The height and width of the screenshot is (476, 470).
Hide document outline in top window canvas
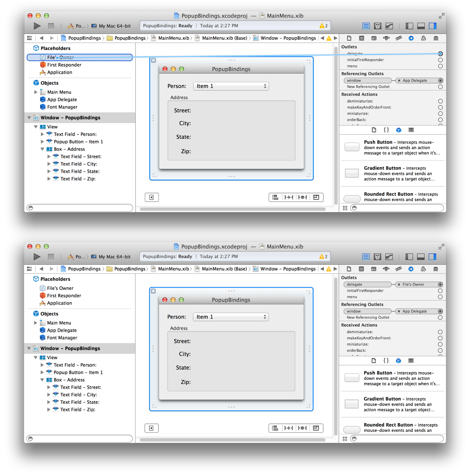click(152, 197)
